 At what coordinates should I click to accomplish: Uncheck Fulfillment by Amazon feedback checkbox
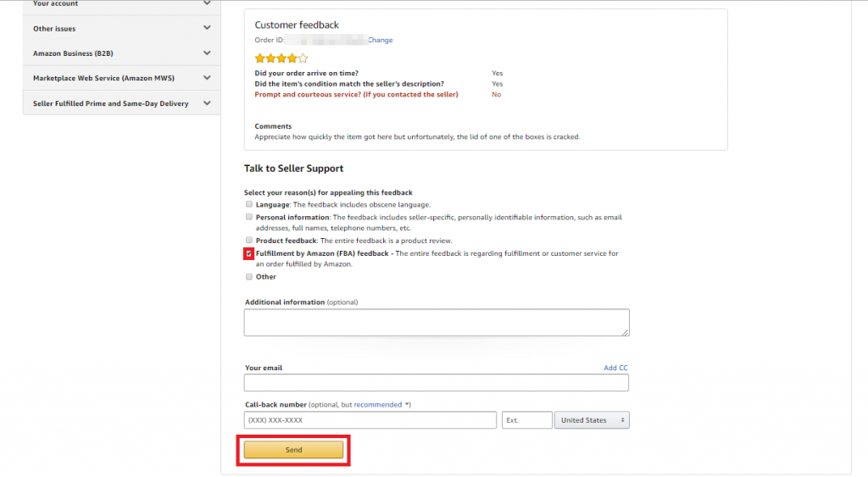point(249,253)
